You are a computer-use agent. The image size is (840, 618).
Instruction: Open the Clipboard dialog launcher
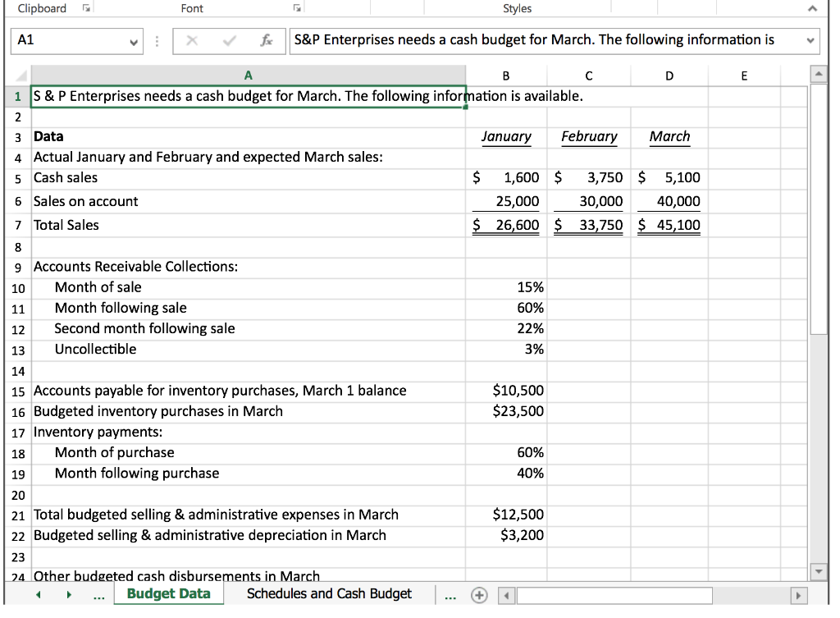pyautogui.click(x=85, y=8)
